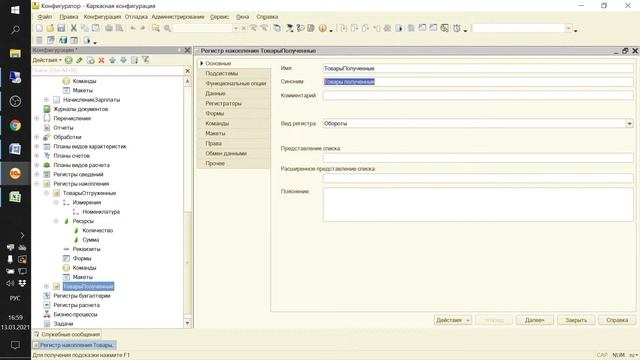Move item down with blue down arrow
This screenshot has height=360, width=640.
pos(123,60)
